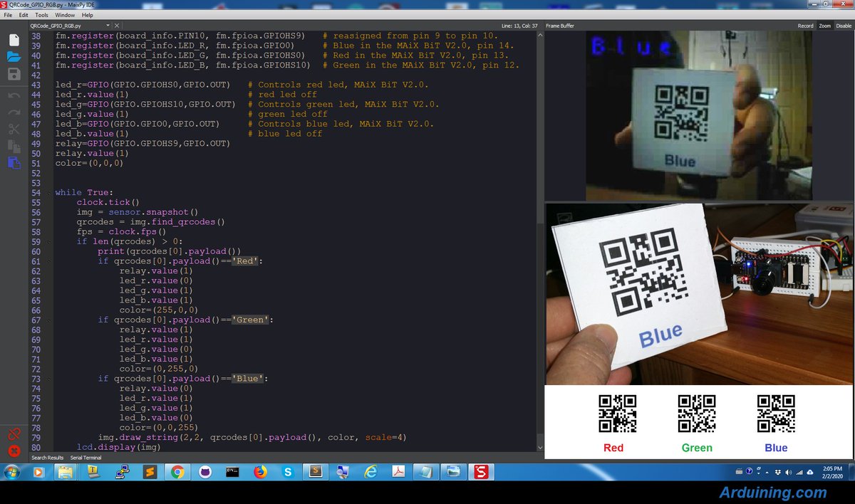This screenshot has height=504, width=855.
Task: Click the PuTTY network computers taskbar icon
Action: click(x=121, y=472)
